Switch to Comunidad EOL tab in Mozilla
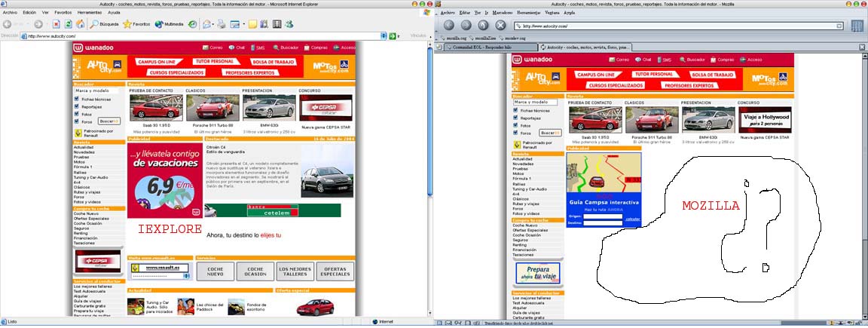 pyautogui.click(x=491, y=48)
